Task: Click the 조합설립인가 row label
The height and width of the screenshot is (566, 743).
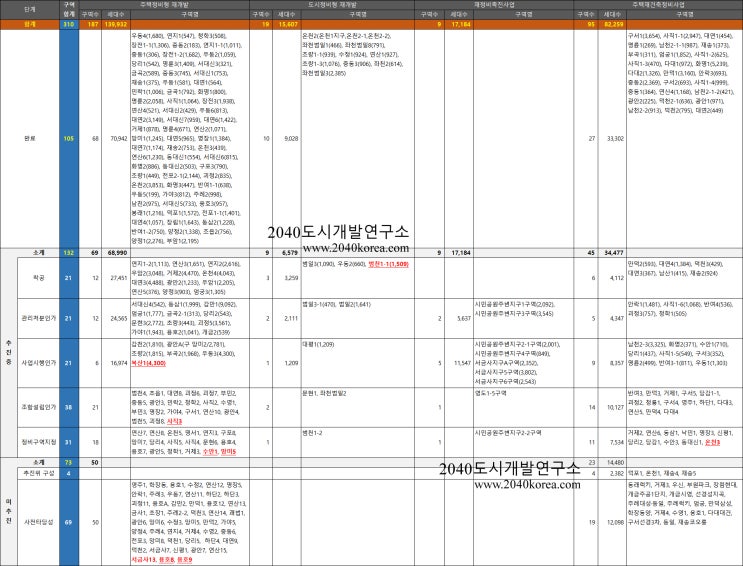Action: (38, 407)
